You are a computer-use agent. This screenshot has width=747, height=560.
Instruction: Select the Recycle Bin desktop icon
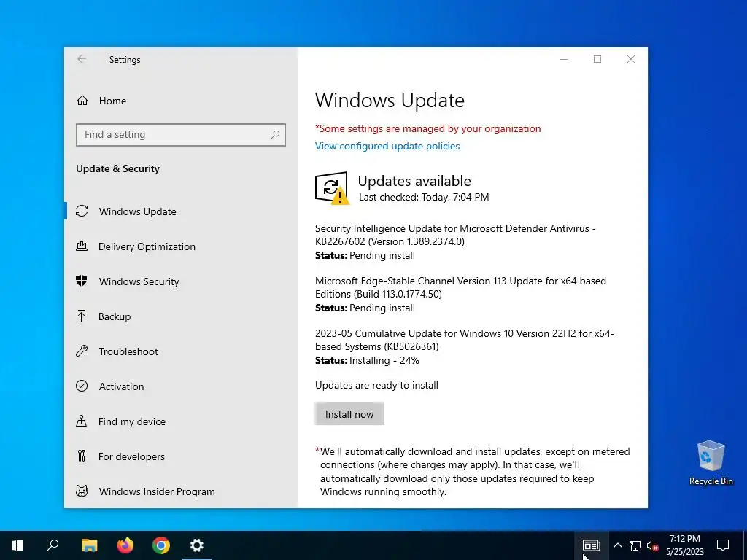[711, 463]
